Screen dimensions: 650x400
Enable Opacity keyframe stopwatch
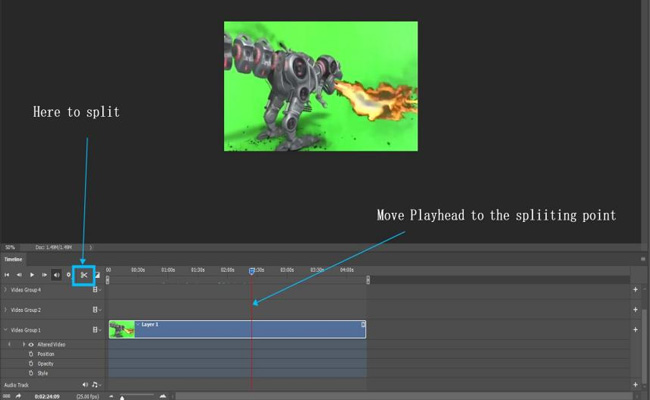pyautogui.click(x=31, y=364)
